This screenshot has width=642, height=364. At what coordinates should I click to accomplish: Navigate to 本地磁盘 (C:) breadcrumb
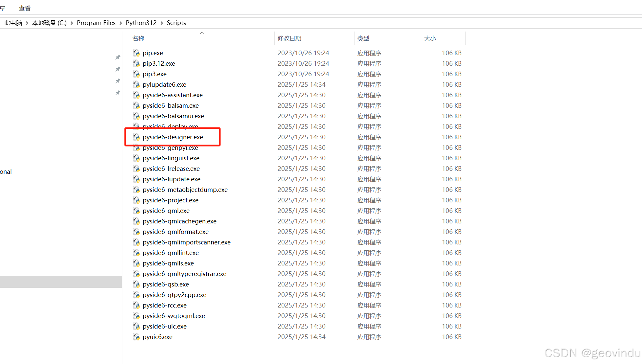[x=49, y=23]
